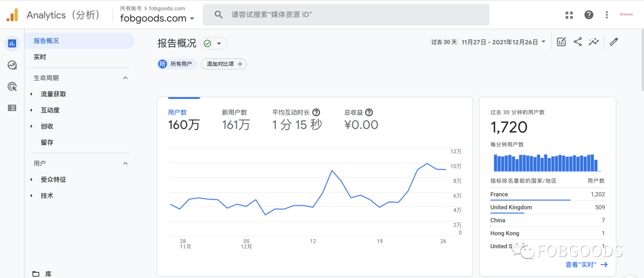Open dropdown arrow beside 报告概况 title
Image resolution: width=644 pixels, height=278 pixels.
219,44
